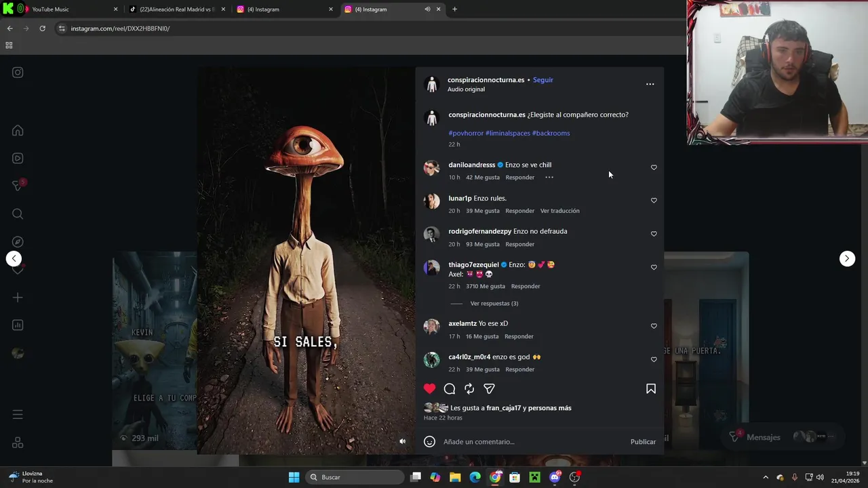Reply to daniloandresss comment via Responder
Screen dimensions: 868x488
520,178
